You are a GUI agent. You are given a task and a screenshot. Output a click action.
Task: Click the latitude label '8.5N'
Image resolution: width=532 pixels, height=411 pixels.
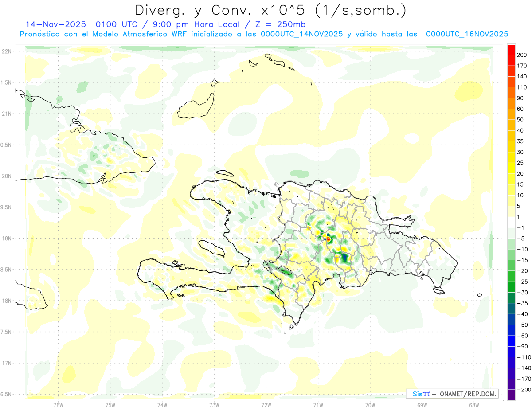coord(6,270)
